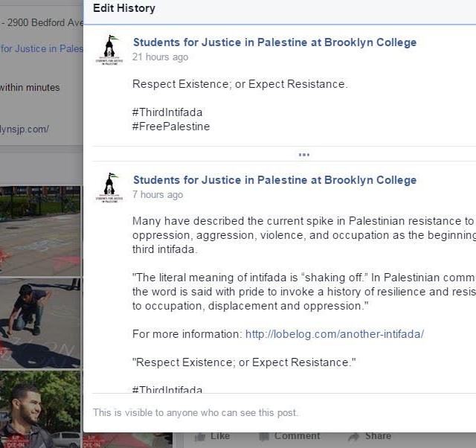This screenshot has width=476, height=448.
Task: Click the Like thumbs-up icon
Action: (200, 436)
